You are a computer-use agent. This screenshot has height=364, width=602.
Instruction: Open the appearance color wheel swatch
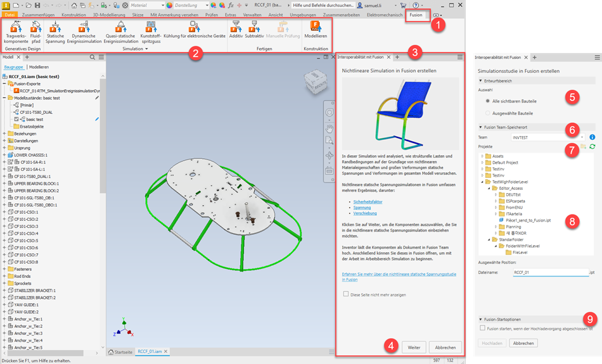pos(169,5)
